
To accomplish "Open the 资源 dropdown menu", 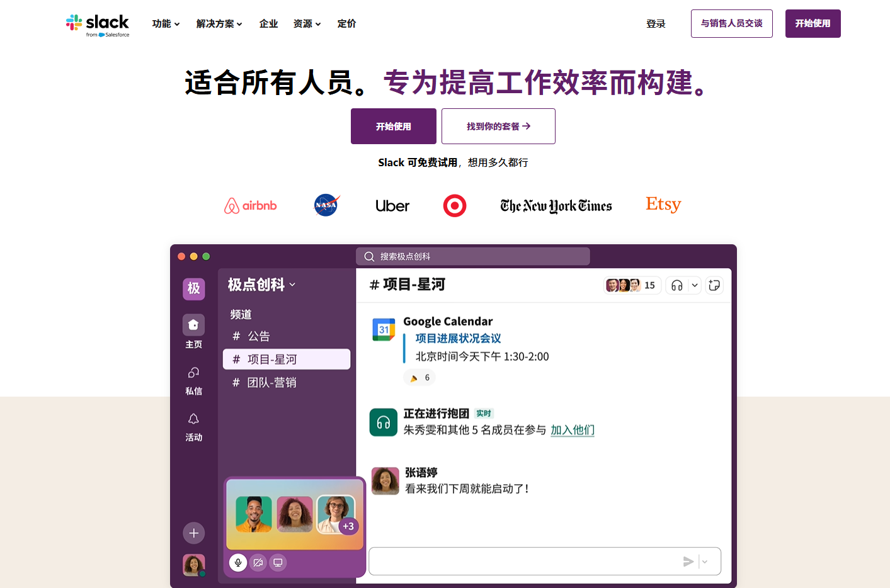I will [307, 24].
